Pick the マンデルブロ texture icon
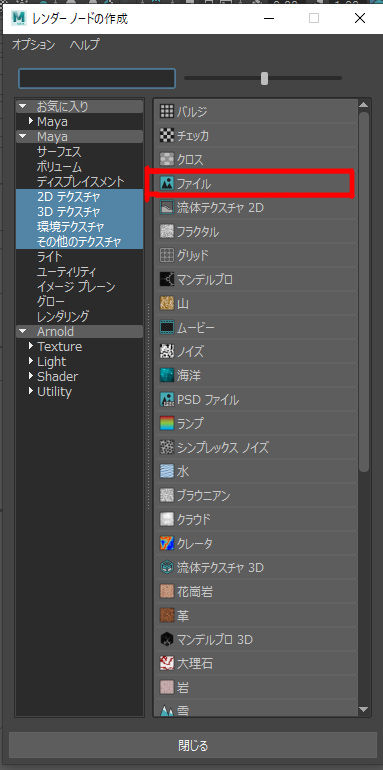The width and height of the screenshot is (383, 770). 167,280
